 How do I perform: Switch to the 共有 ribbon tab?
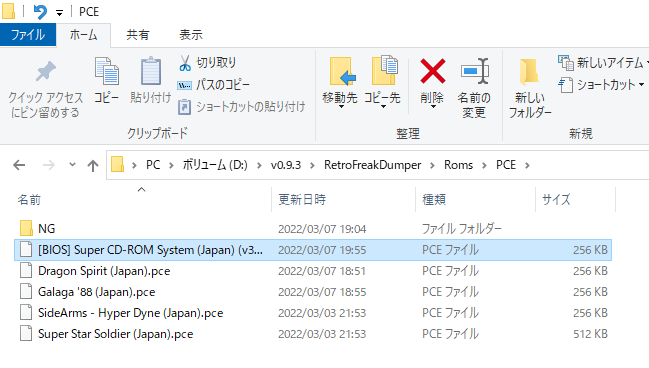coord(137,35)
